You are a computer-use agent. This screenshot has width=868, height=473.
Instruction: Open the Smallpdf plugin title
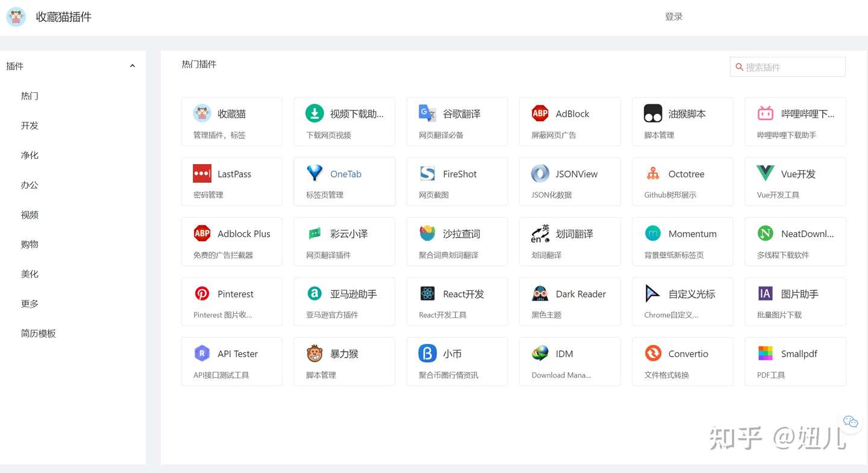point(799,354)
